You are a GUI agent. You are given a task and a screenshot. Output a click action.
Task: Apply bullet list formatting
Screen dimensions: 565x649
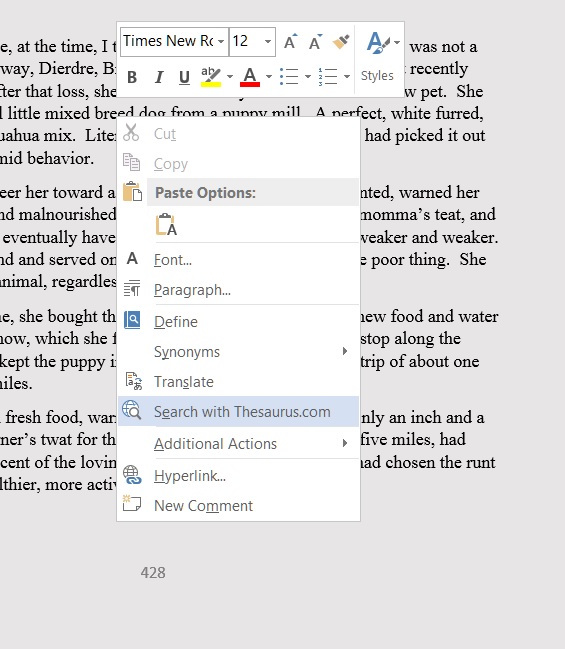(289, 77)
